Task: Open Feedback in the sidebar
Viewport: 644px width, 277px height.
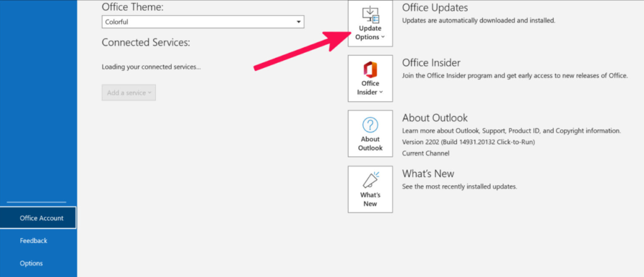Action: (x=34, y=240)
